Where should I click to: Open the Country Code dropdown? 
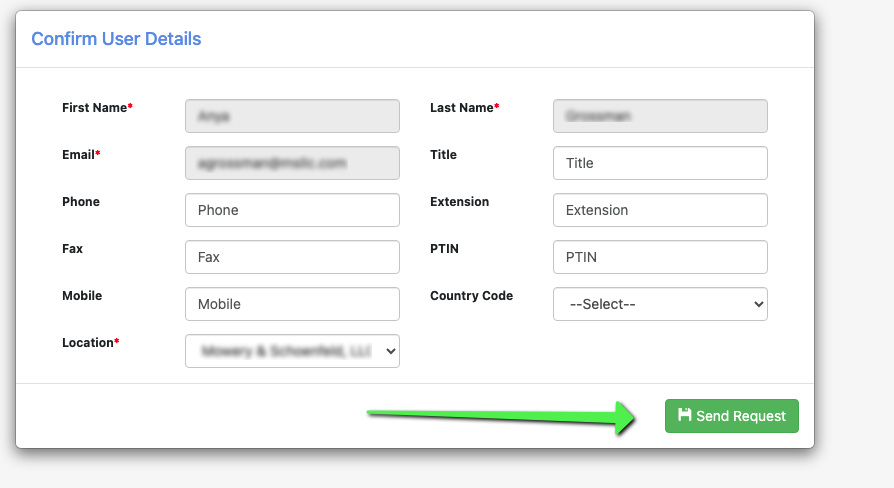coord(660,304)
